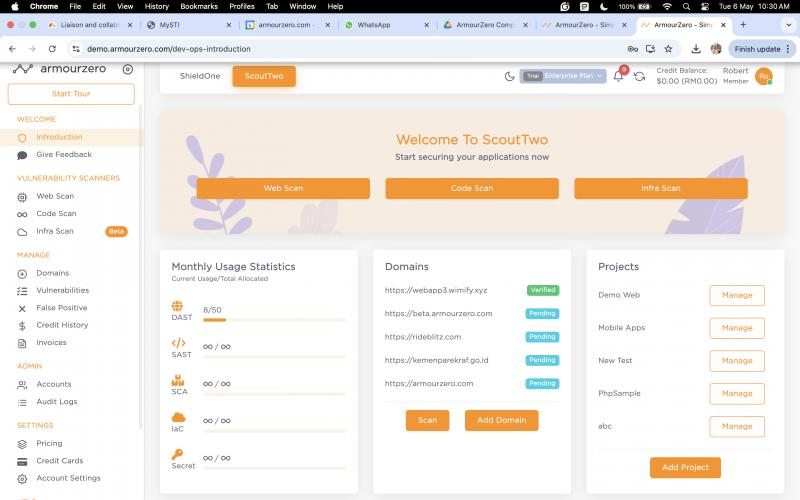Click Pending badge for beta.armourzero.com
The height and width of the screenshot is (500, 800).
coord(542,314)
